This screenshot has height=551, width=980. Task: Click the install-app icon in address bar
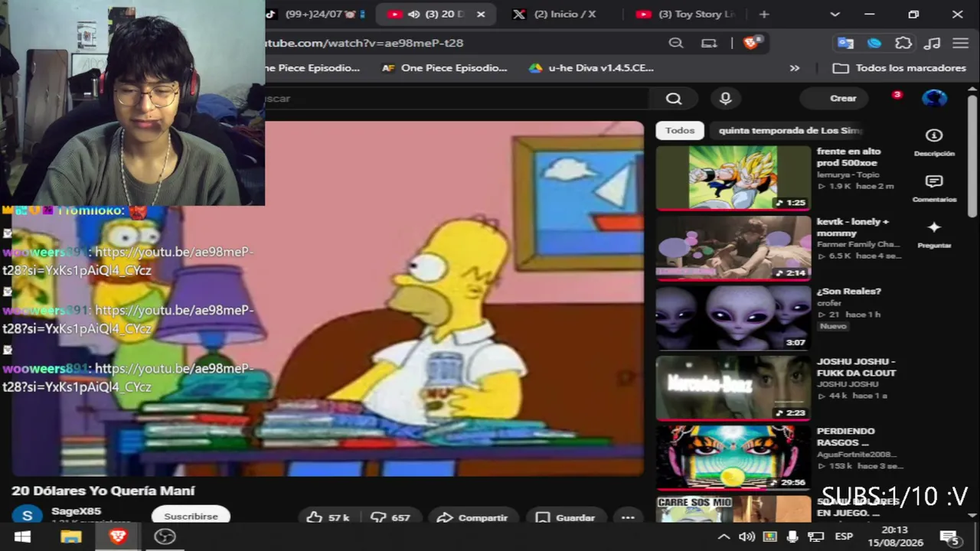[x=709, y=43]
